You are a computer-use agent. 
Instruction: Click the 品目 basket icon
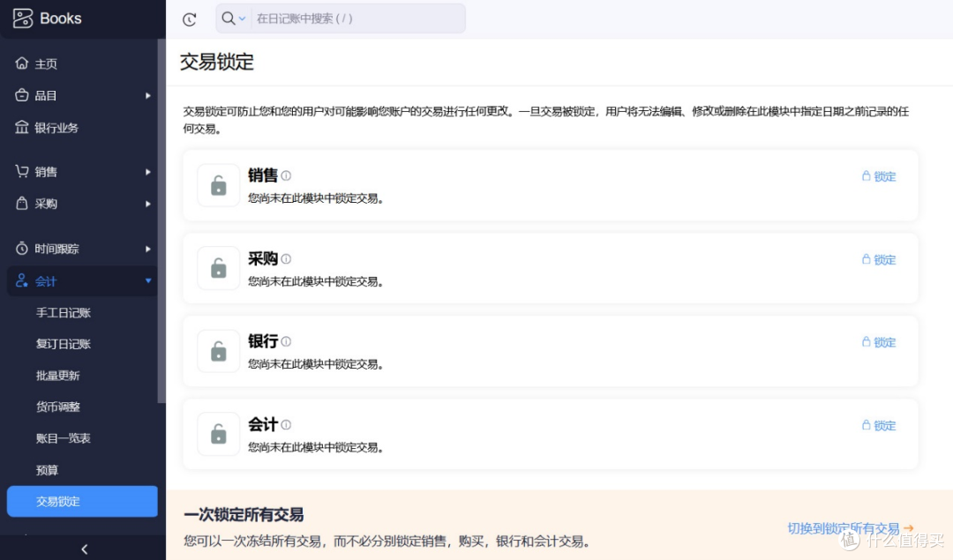click(x=22, y=95)
